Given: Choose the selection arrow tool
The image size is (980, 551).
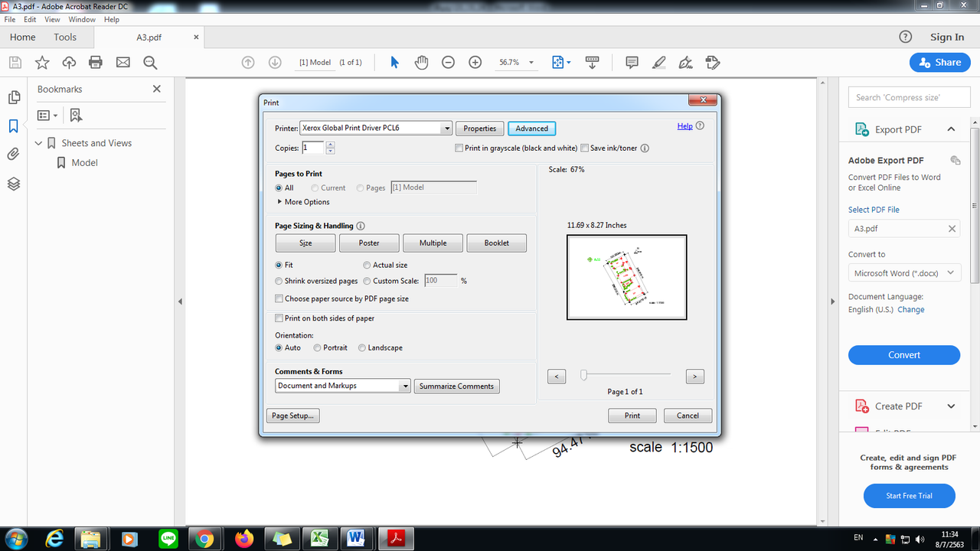Looking at the screenshot, I should (x=394, y=63).
